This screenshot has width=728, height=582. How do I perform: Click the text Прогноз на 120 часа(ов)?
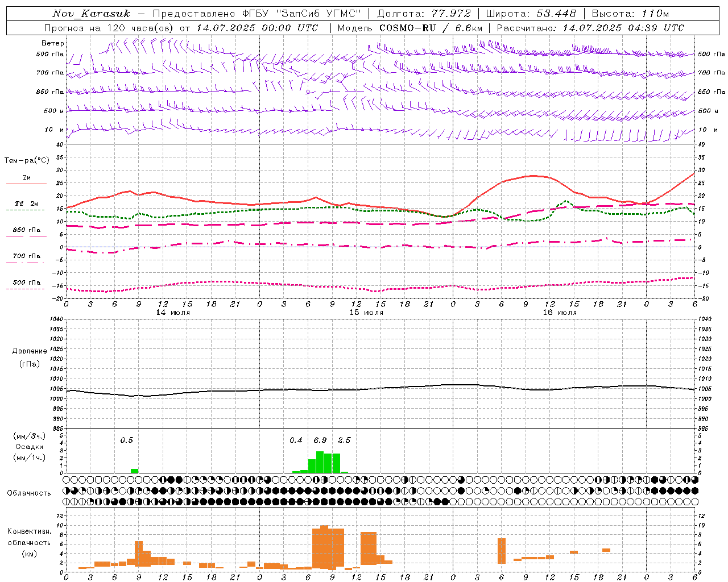click(x=109, y=28)
